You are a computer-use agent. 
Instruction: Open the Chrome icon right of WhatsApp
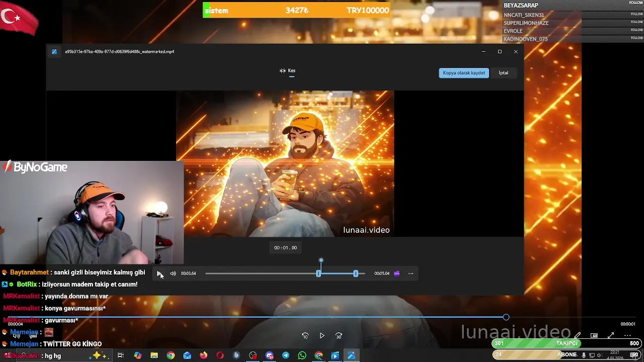pos(318,355)
